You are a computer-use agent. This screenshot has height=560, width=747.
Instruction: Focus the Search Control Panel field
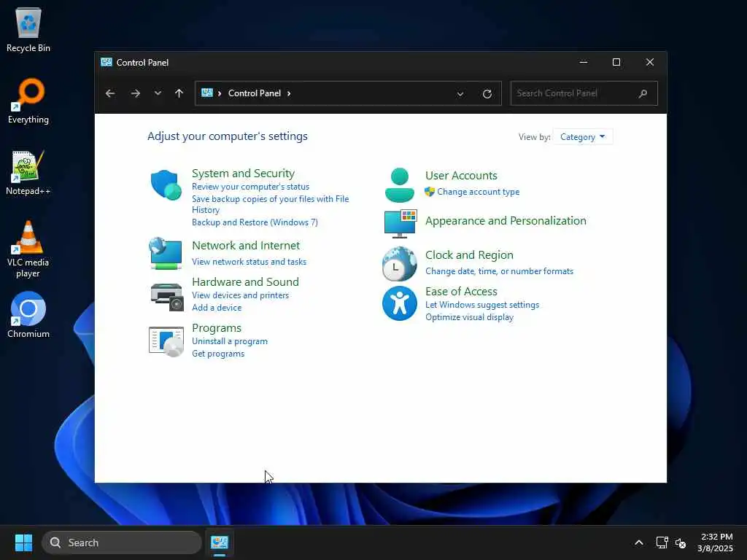[x=584, y=93]
